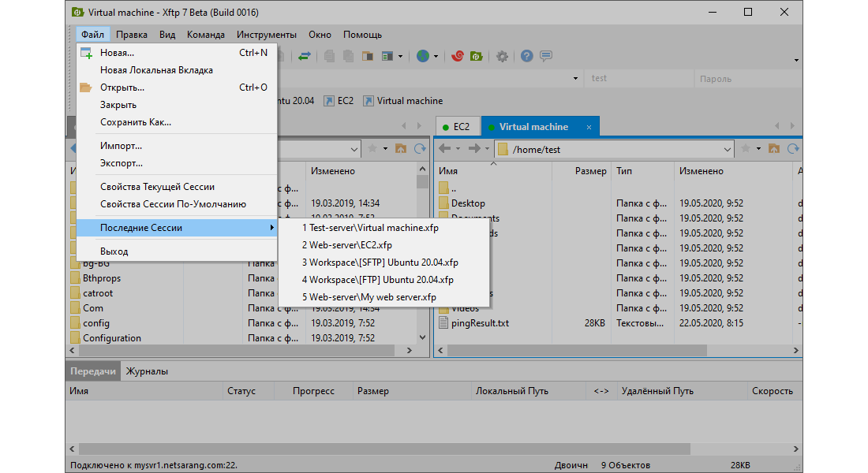
Task: Refresh the remote pane file list
Action: [793, 148]
